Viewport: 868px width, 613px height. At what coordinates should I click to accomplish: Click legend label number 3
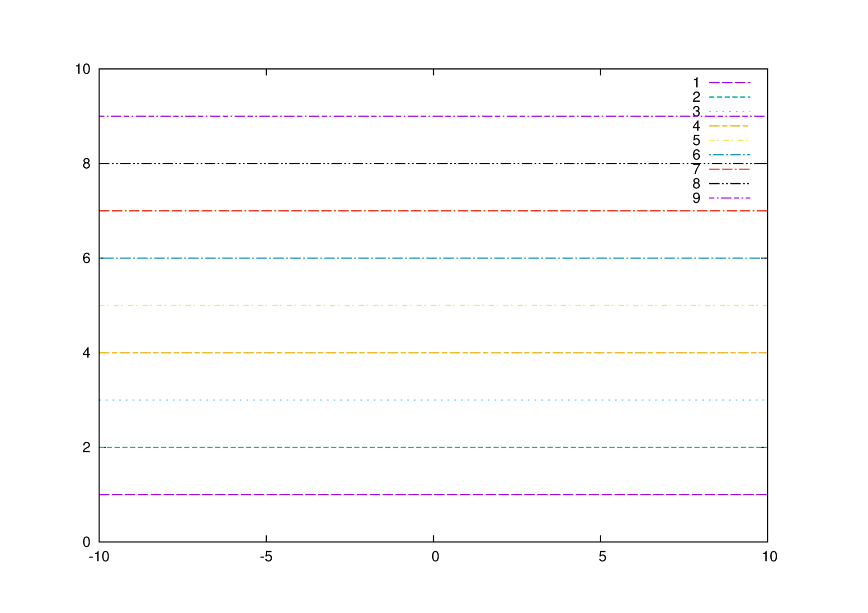pyautogui.click(x=696, y=111)
